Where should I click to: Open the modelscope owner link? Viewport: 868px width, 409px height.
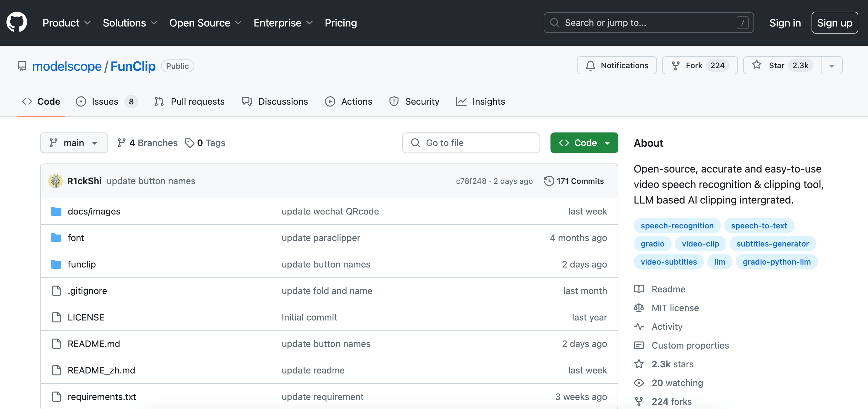coord(67,66)
